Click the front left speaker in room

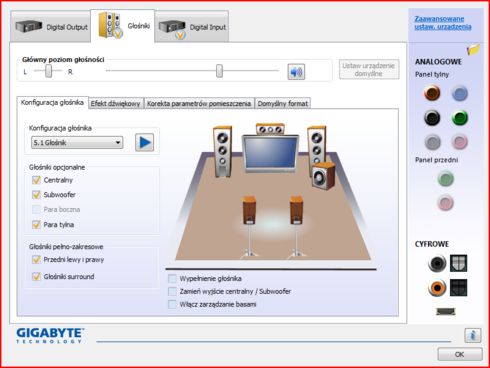coord(222,151)
